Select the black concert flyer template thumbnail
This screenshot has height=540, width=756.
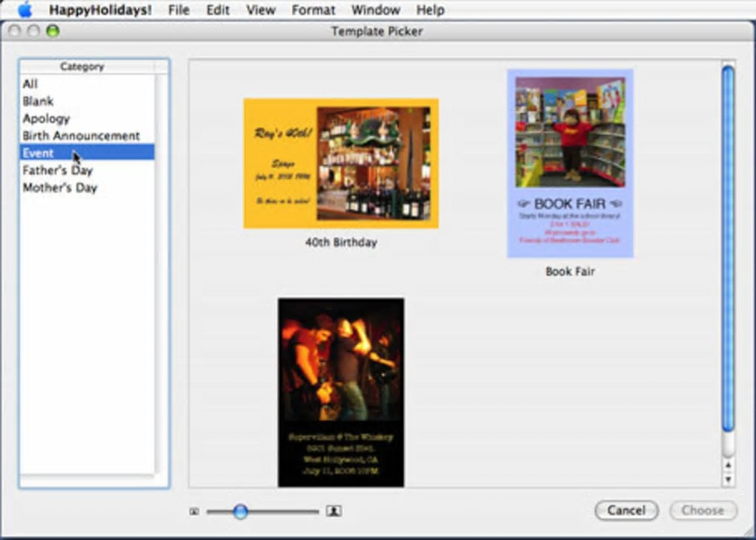click(x=341, y=392)
